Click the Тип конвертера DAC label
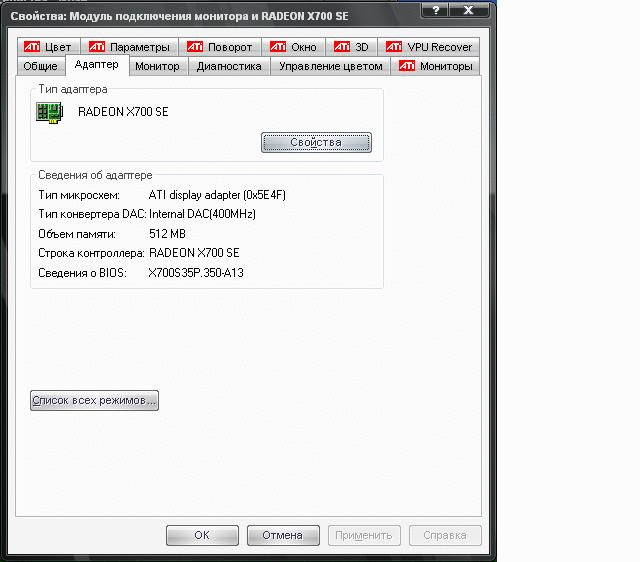The width and height of the screenshot is (640, 562). [x=92, y=214]
